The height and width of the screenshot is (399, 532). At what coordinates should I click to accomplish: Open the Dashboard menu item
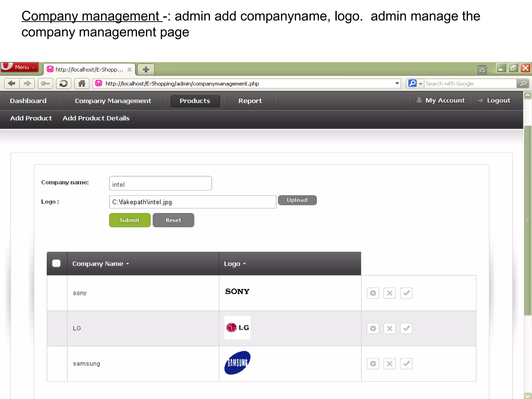tap(28, 101)
